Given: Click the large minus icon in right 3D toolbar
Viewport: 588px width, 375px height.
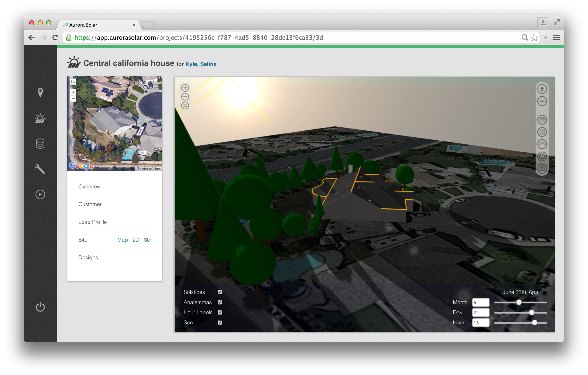Looking at the screenshot, I should pyautogui.click(x=542, y=101).
